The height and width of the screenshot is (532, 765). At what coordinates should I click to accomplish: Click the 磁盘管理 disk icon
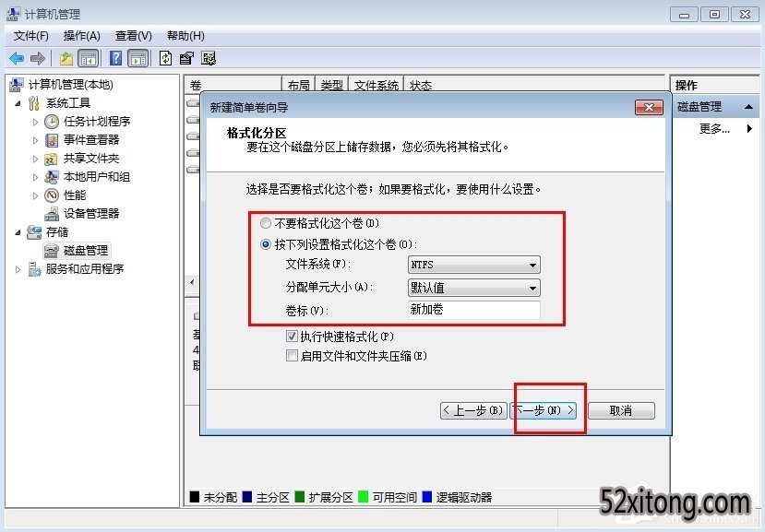(x=52, y=251)
